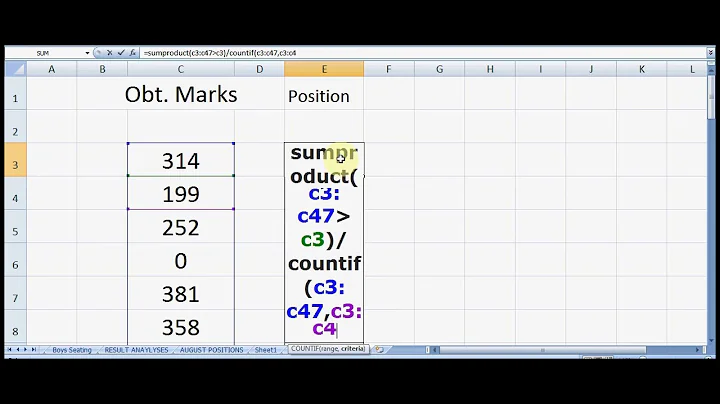Open the Insert Function fx dialog
720x404 pixels.
point(132,53)
